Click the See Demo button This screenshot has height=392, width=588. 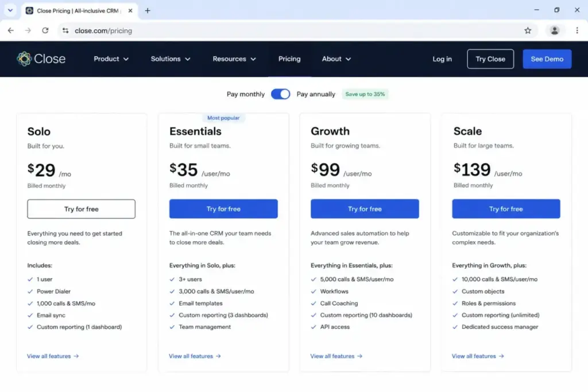547,59
